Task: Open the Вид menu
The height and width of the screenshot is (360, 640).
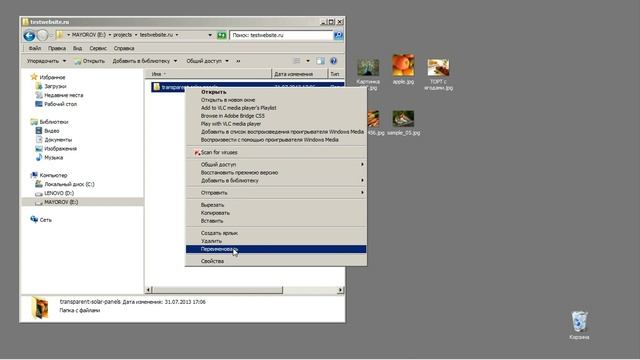Action: pos(78,48)
